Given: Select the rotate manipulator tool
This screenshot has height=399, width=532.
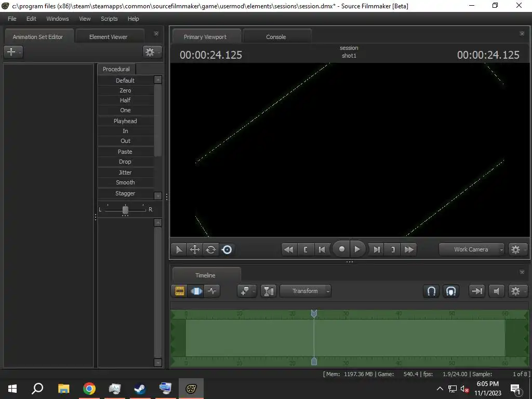Looking at the screenshot, I should click(211, 250).
